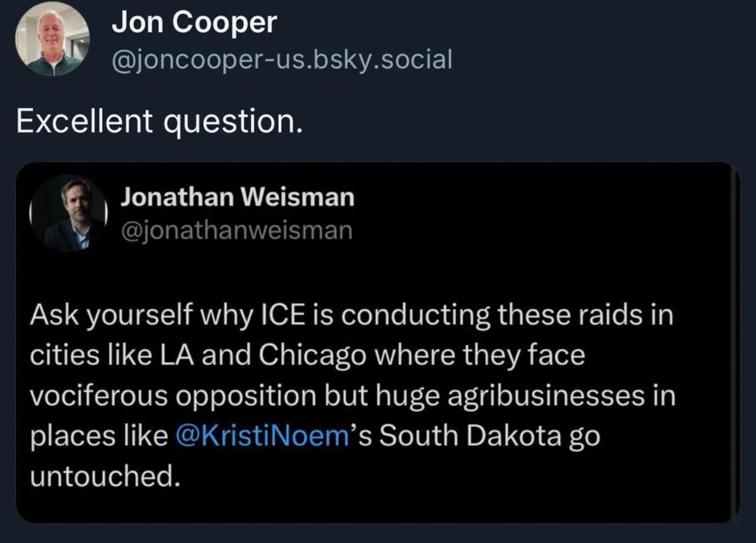
Task: Click the "Excellent question." post text
Action: pos(159,121)
